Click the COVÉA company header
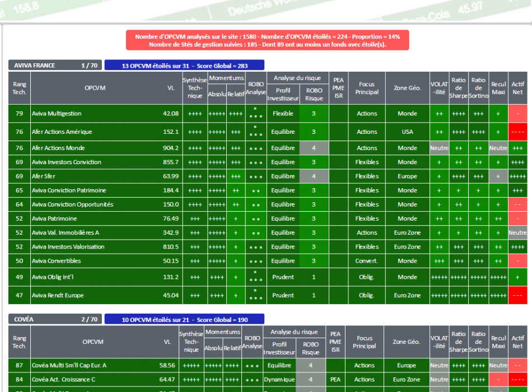532x392 pixels. click(55, 319)
